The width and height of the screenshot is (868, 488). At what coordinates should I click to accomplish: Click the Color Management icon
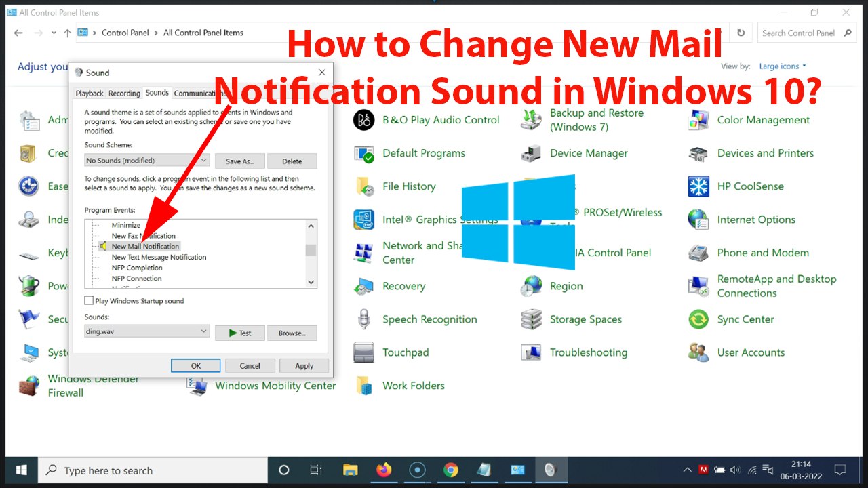pos(698,120)
